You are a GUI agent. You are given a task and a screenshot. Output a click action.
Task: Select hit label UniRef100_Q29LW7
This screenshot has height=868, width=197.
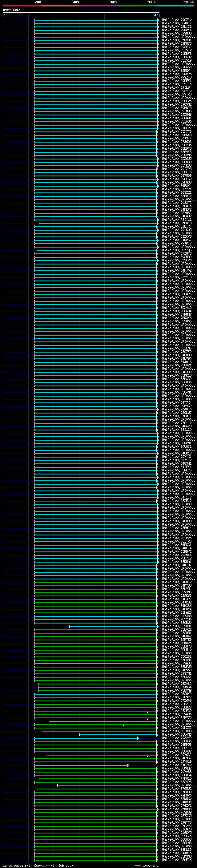click(x=177, y=413)
